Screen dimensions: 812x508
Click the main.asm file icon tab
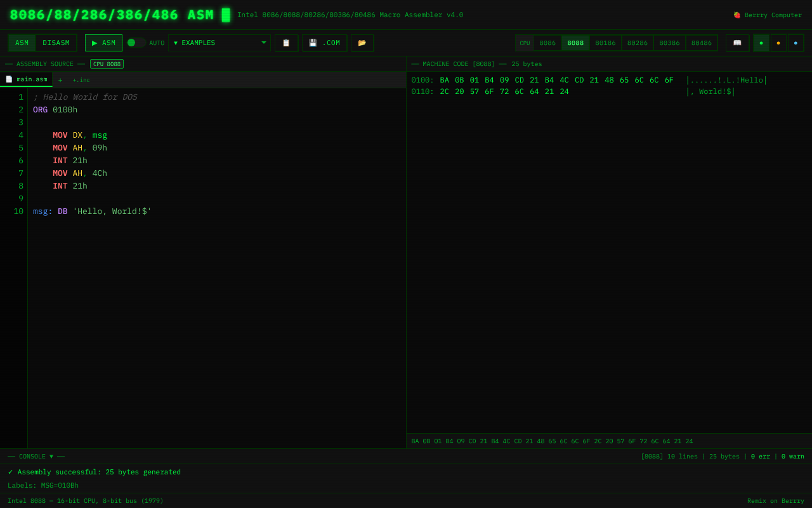(26, 79)
